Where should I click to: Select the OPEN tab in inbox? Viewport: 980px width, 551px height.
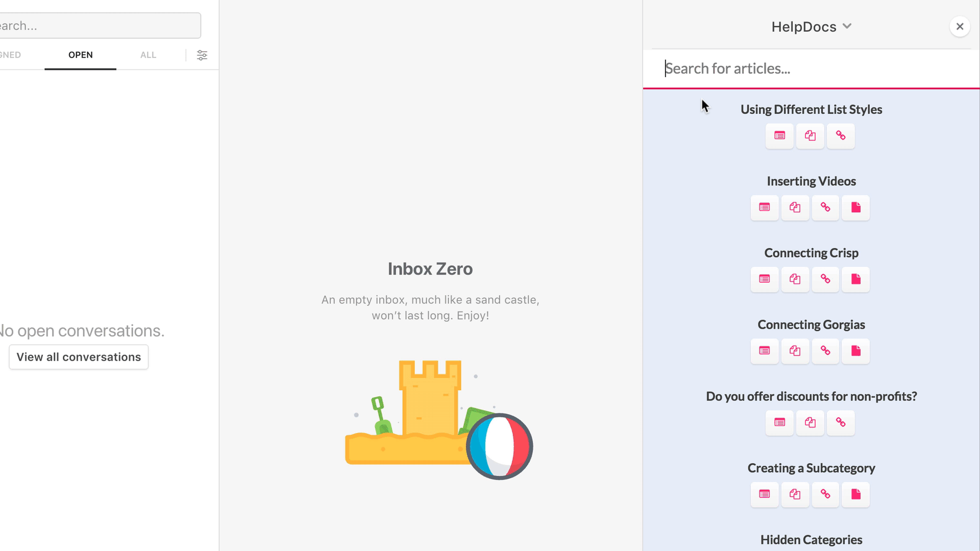[x=80, y=55]
